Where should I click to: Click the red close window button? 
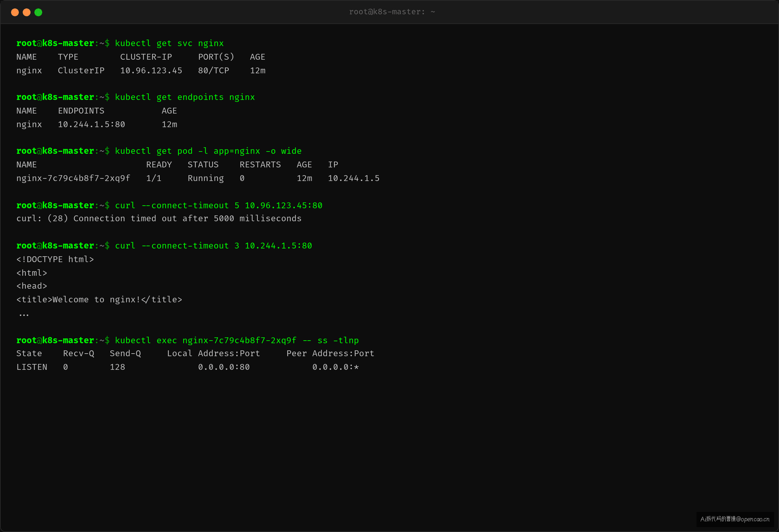click(15, 12)
